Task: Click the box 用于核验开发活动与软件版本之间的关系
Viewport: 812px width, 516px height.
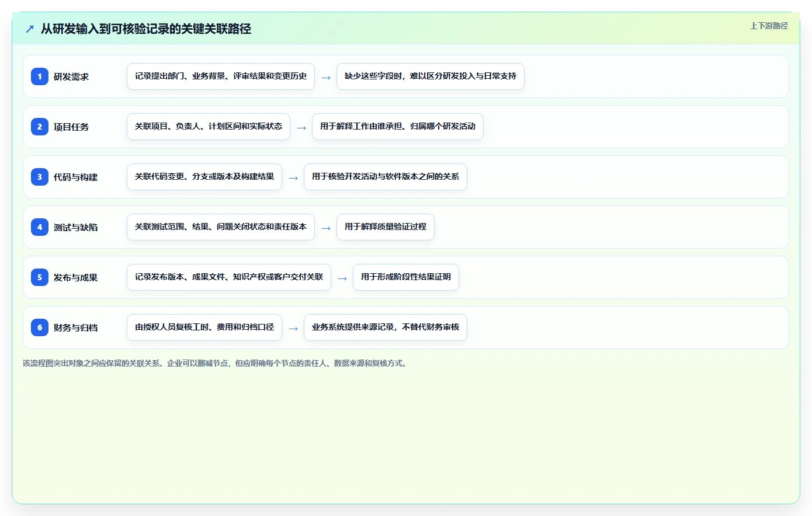Action: click(386, 177)
